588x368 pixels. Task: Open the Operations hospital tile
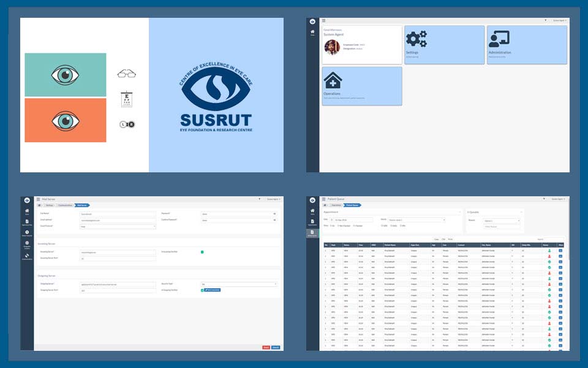click(x=361, y=85)
